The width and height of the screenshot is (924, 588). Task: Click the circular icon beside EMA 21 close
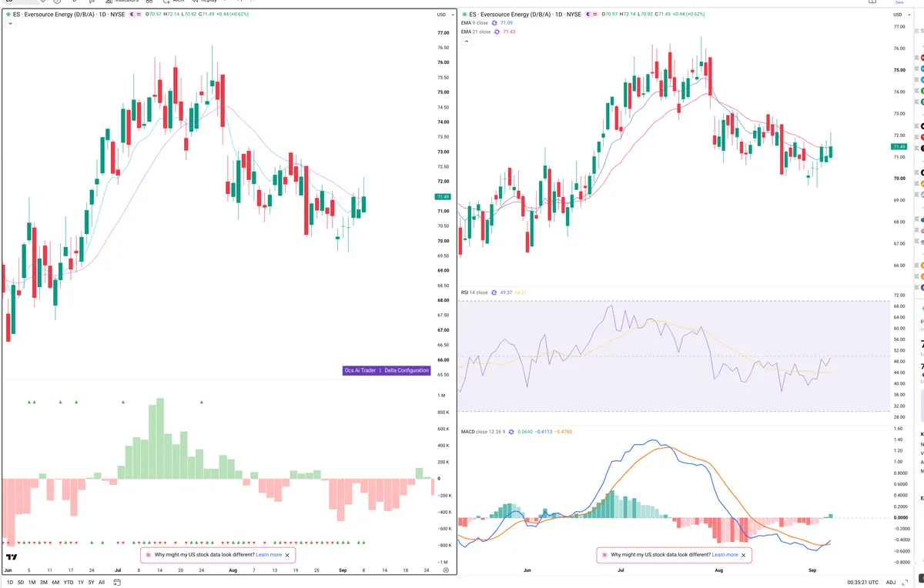(497, 32)
